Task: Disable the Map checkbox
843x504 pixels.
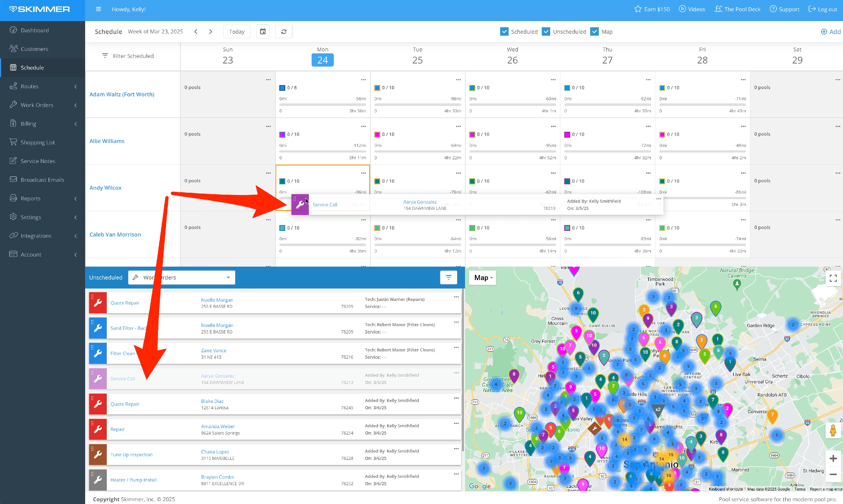Action: pyautogui.click(x=594, y=31)
